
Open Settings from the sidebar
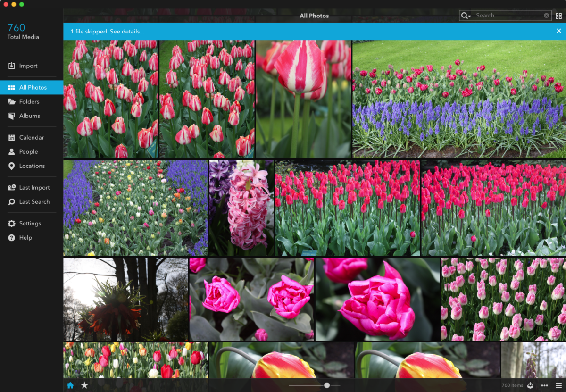pyautogui.click(x=30, y=224)
